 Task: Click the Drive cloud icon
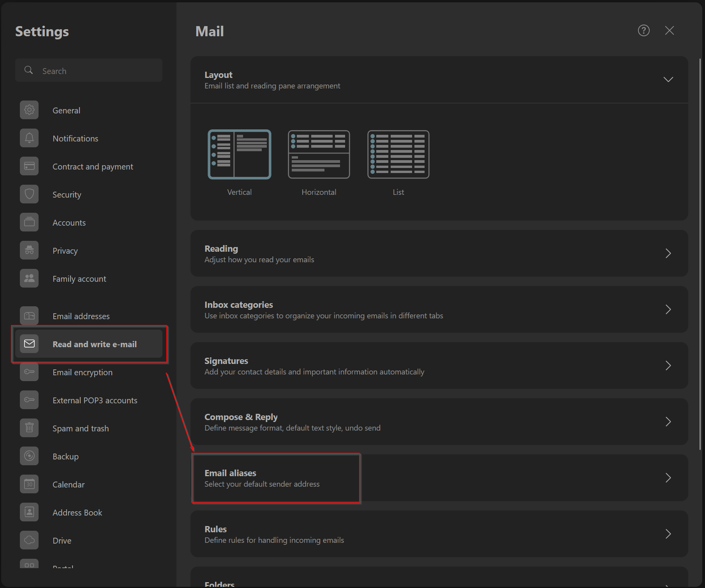tap(29, 540)
